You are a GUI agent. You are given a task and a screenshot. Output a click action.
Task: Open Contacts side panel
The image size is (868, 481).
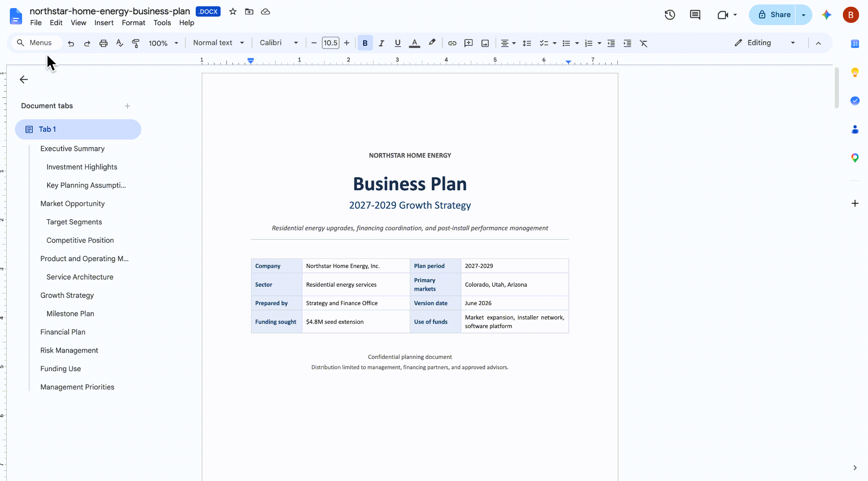tap(855, 129)
